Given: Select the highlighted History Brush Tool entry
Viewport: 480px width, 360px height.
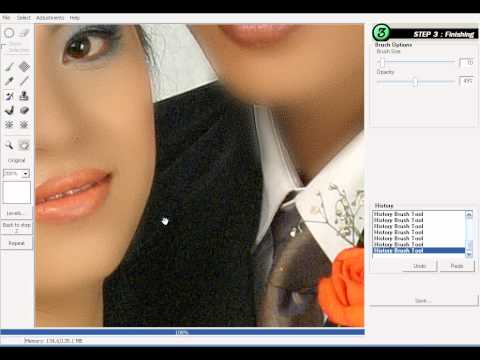Looking at the screenshot, I should (419, 250).
